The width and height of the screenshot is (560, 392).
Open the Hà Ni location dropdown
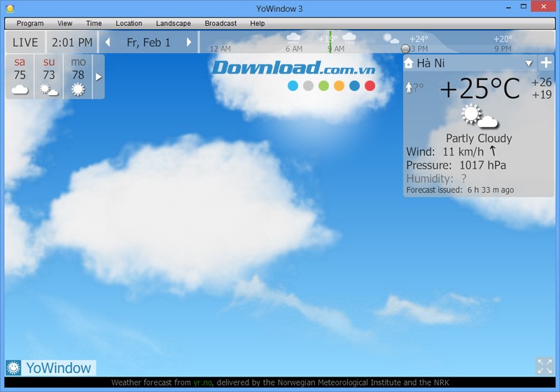(x=529, y=63)
